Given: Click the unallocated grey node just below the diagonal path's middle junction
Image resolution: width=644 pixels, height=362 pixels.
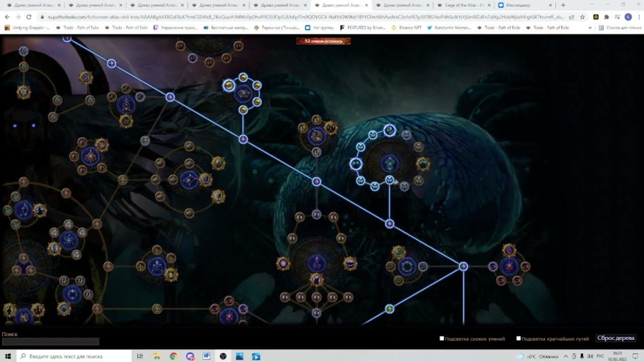Looking at the screenshot, I should click(x=316, y=215).
